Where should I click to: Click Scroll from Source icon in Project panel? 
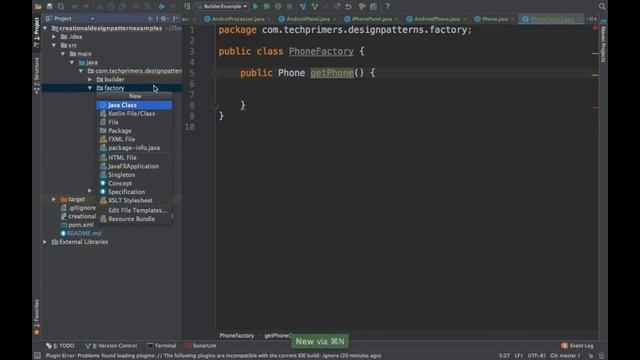coord(150,18)
